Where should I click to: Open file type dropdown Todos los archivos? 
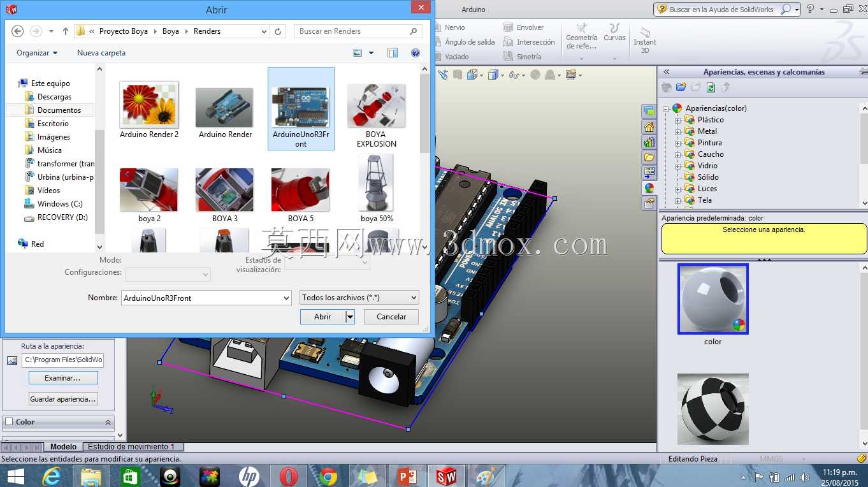point(359,298)
